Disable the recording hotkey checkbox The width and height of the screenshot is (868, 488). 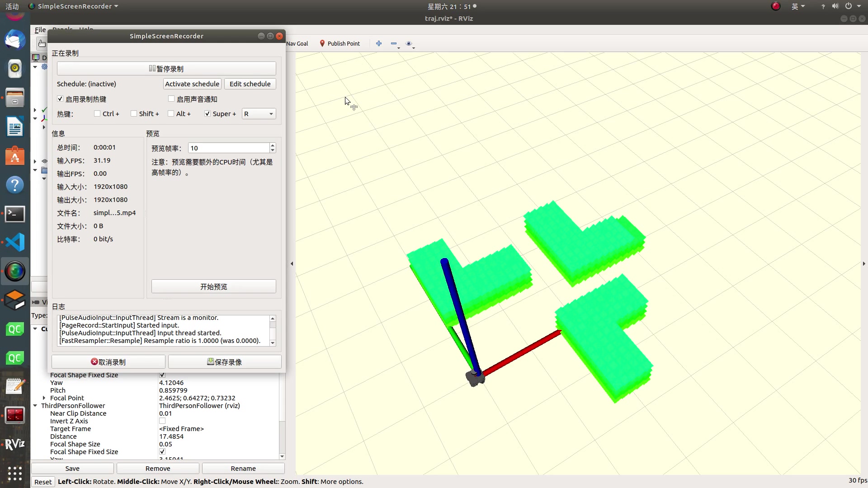(x=60, y=99)
